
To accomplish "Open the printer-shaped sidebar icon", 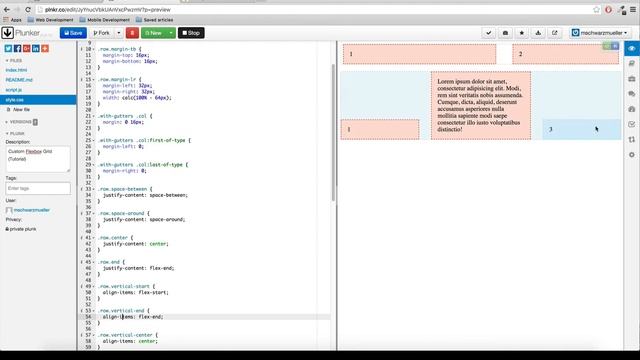I will 632,109.
